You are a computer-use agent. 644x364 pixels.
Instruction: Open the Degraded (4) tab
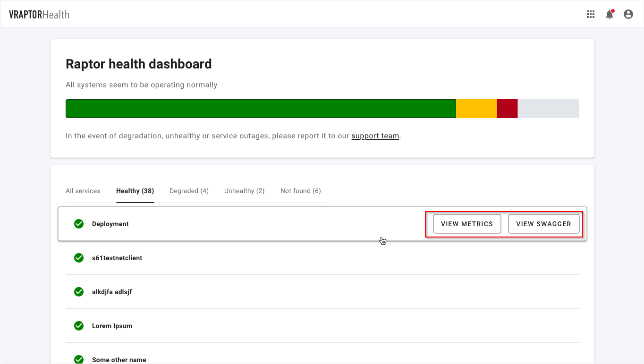pos(189,191)
